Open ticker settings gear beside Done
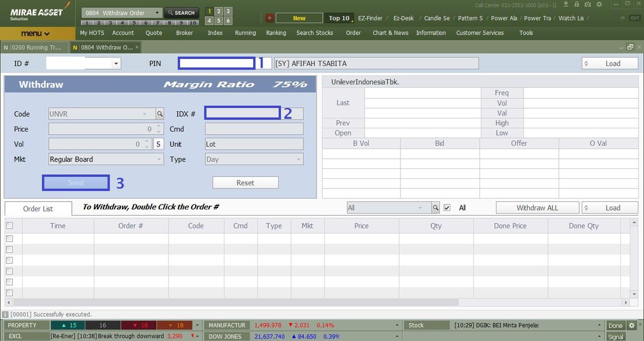The width and height of the screenshot is (644, 341). 631,325
